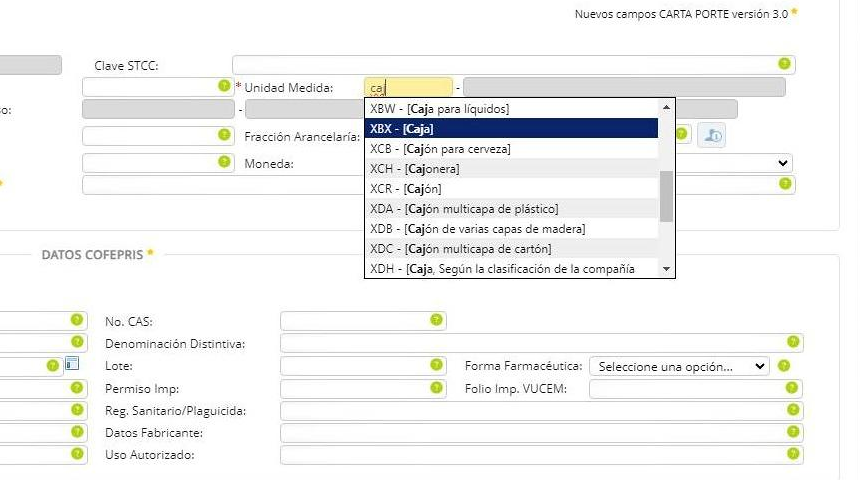Show help for Denominación Distintiva field
The image size is (860, 480).
pyautogui.click(x=791, y=343)
